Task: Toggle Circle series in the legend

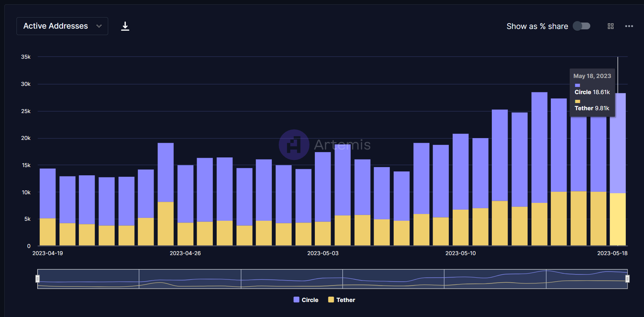Action: tap(306, 300)
